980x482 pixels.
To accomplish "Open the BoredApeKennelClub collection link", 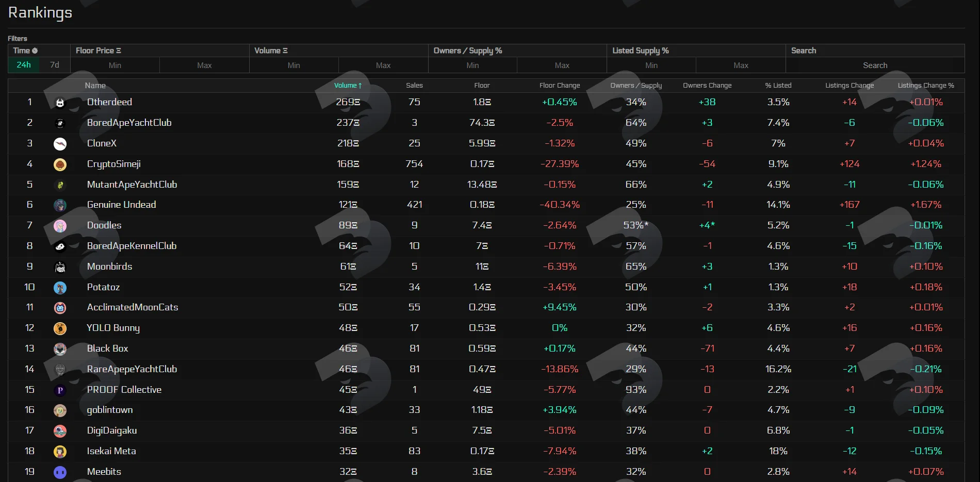I will (132, 246).
